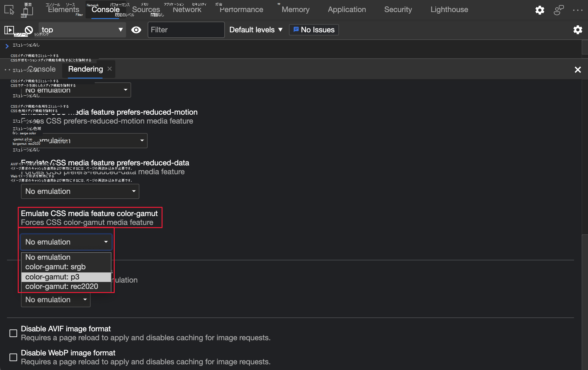Click the send feedback icon
The height and width of the screenshot is (370, 588).
pos(559,10)
